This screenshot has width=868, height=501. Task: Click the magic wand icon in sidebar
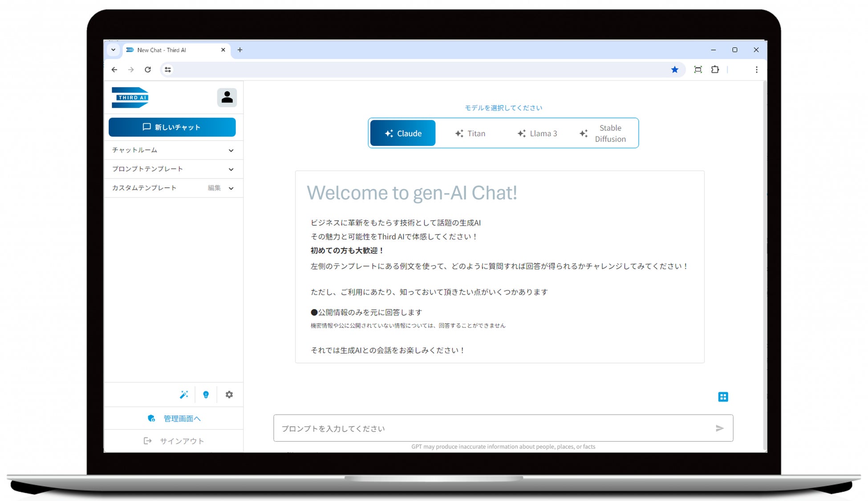coord(184,395)
